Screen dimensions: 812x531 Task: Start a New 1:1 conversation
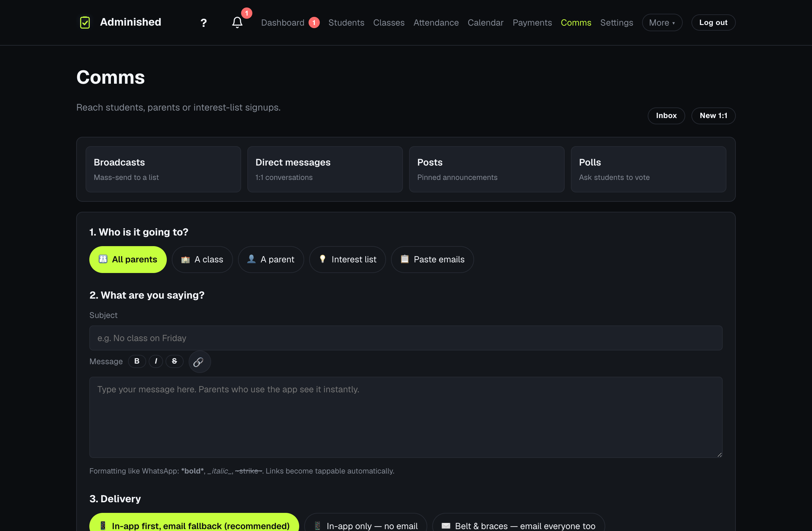[x=713, y=116]
